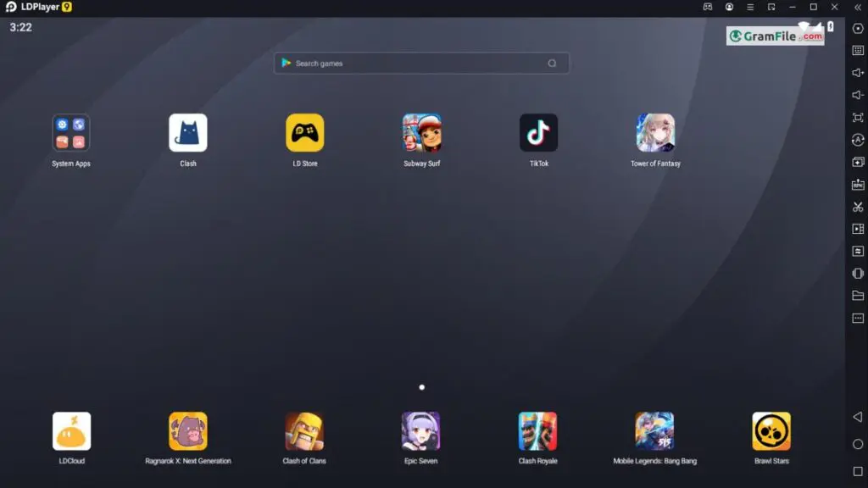The height and width of the screenshot is (488, 868).
Task: Open keyboard mapping tool
Action: [x=858, y=50]
